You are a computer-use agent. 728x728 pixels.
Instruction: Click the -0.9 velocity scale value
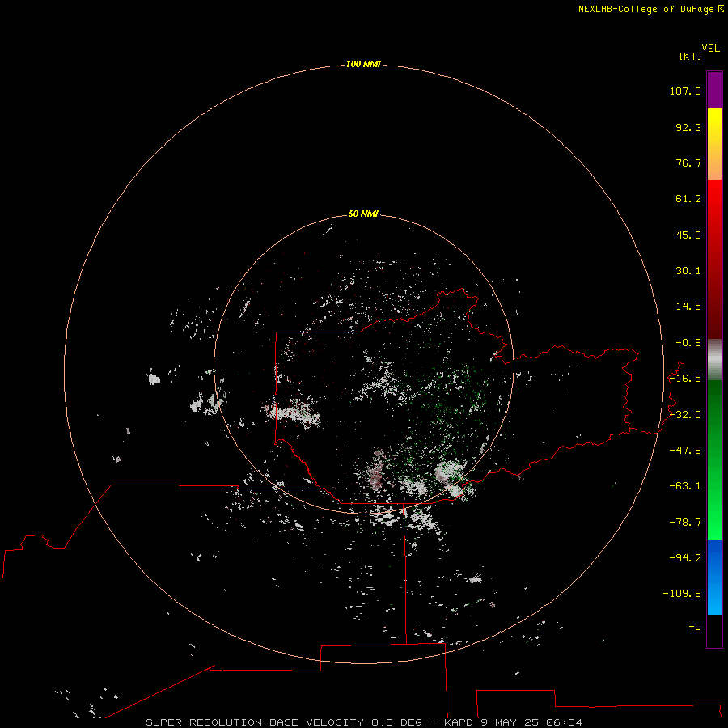click(x=688, y=343)
